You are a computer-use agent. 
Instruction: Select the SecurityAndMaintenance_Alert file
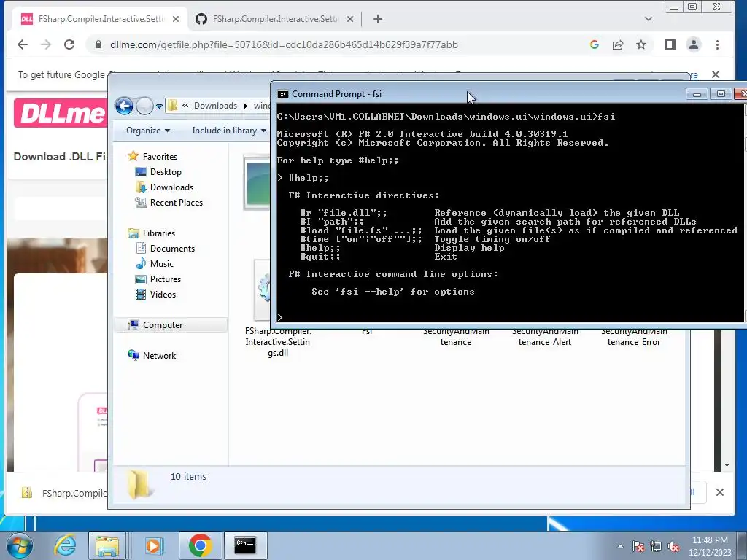(x=544, y=337)
